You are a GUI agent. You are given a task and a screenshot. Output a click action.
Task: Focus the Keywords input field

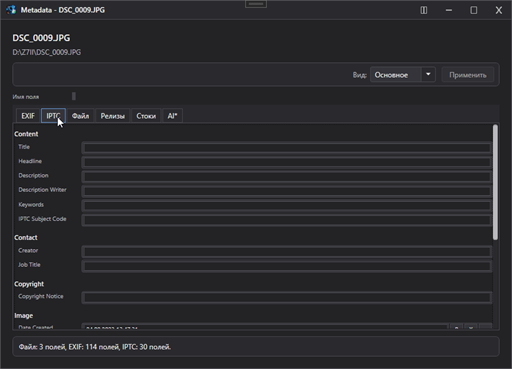tap(287, 205)
